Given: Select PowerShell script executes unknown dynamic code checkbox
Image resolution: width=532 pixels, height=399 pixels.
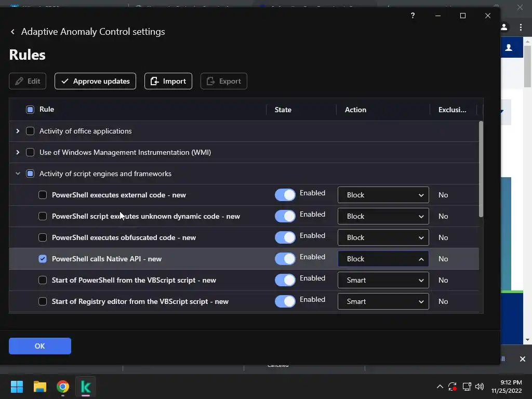Looking at the screenshot, I should 43,216.
